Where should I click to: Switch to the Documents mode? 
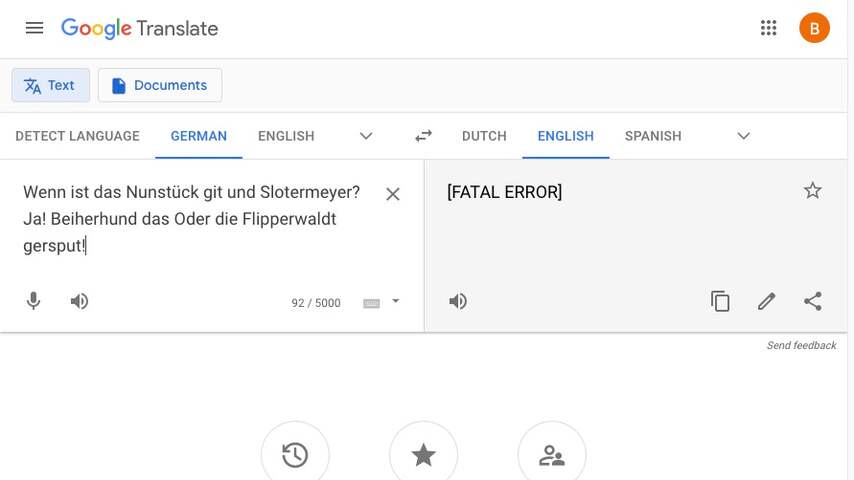[x=160, y=86]
